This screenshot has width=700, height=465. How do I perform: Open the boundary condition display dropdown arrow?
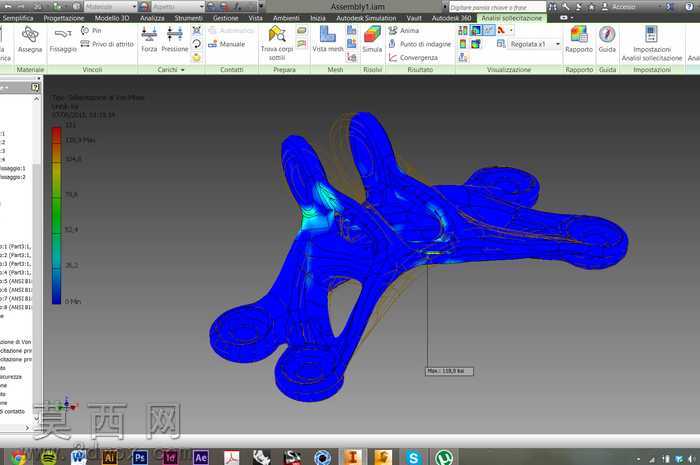click(511, 30)
